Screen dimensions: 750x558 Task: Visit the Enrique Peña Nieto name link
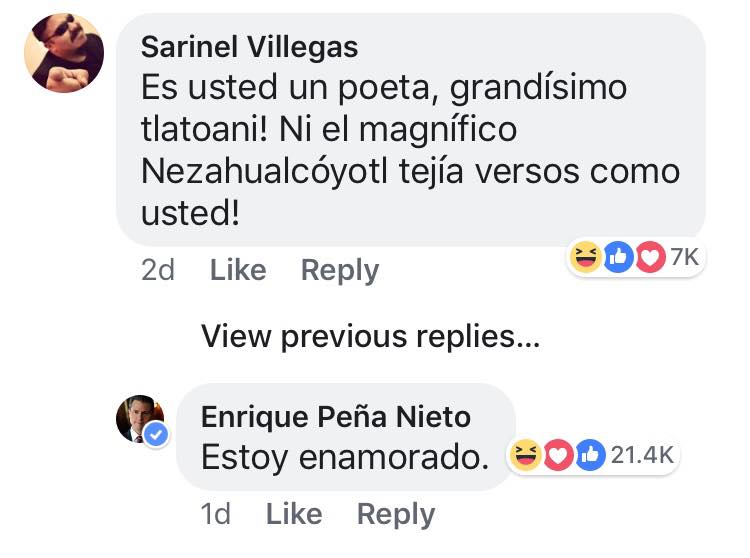[335, 415]
